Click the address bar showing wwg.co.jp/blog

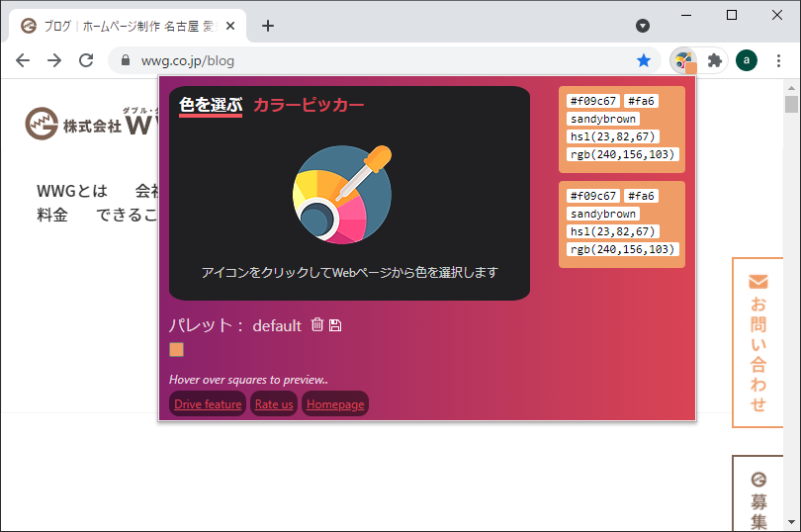point(376,60)
